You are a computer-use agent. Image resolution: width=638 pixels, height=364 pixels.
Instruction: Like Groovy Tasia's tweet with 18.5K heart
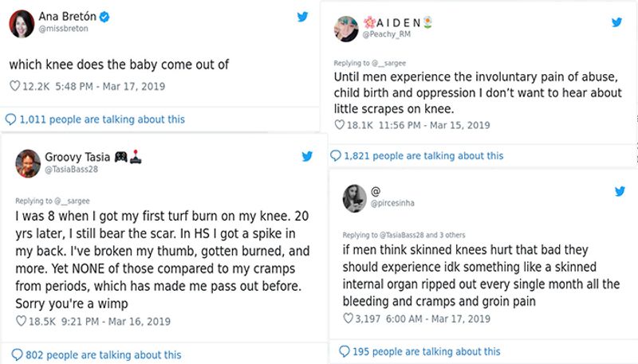[x=22, y=321]
